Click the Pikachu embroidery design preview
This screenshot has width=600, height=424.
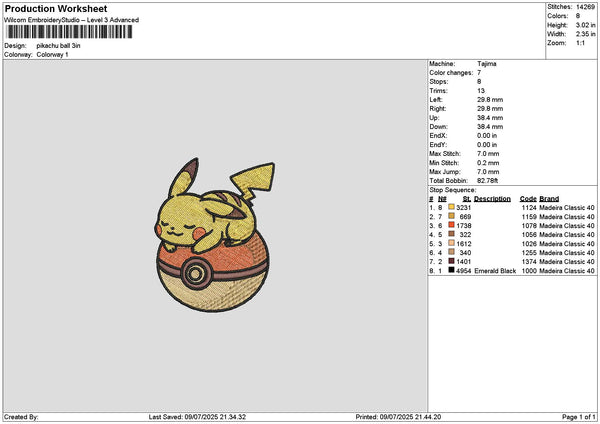coord(214,235)
